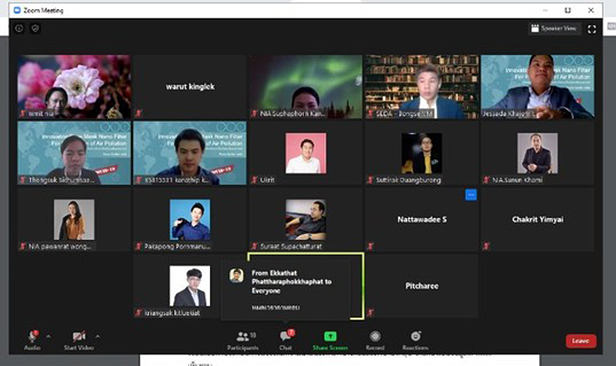Click the Share Screen button
The image size is (616, 366).
pos(330,340)
